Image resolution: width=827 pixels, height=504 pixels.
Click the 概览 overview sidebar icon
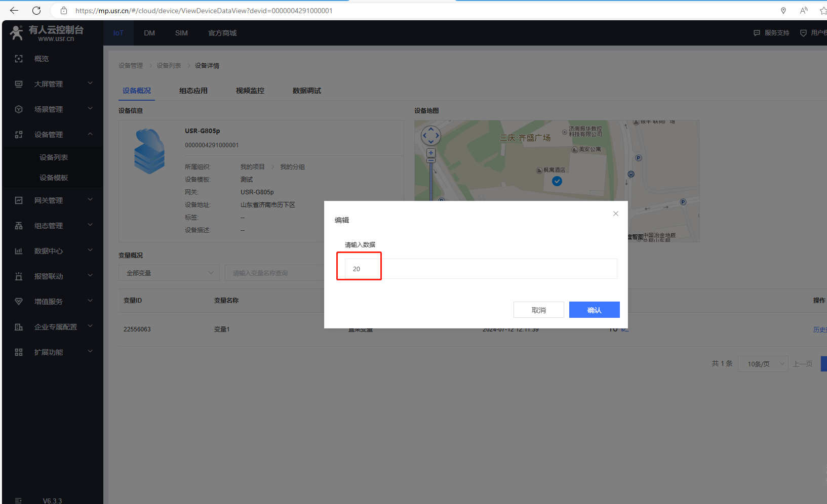[x=19, y=59]
